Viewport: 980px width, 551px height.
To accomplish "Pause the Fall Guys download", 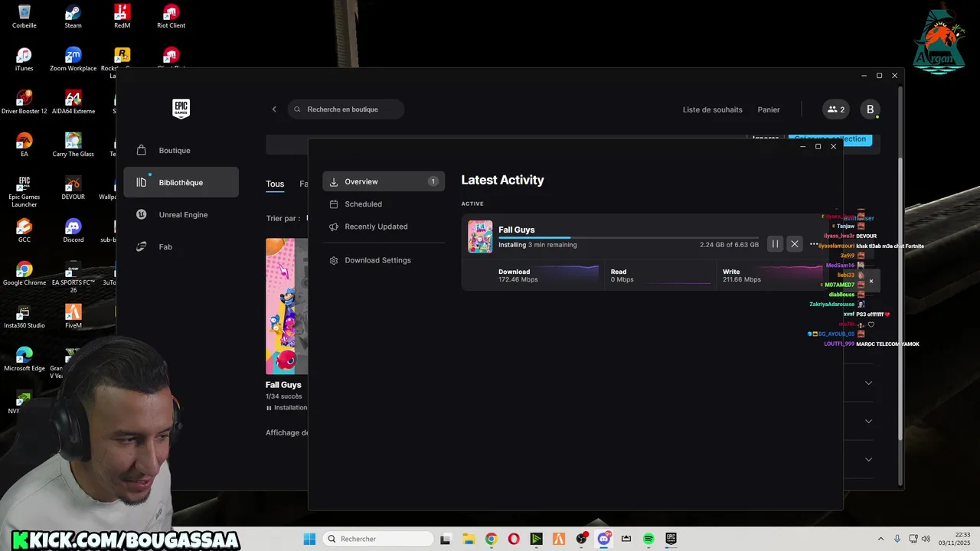I will [x=775, y=244].
